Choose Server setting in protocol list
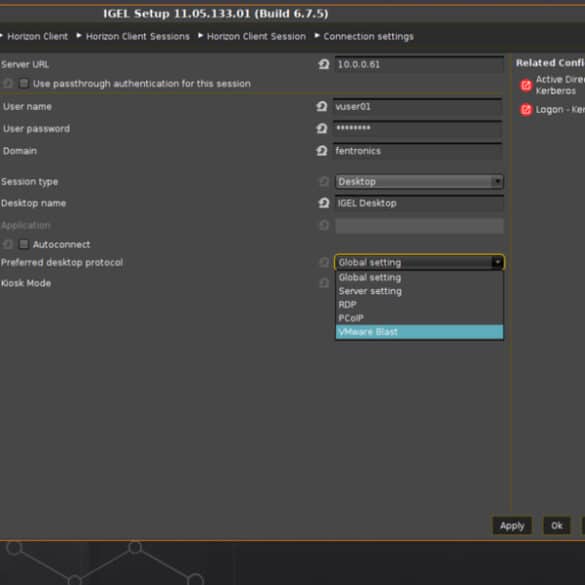Image resolution: width=585 pixels, height=585 pixels. [419, 291]
